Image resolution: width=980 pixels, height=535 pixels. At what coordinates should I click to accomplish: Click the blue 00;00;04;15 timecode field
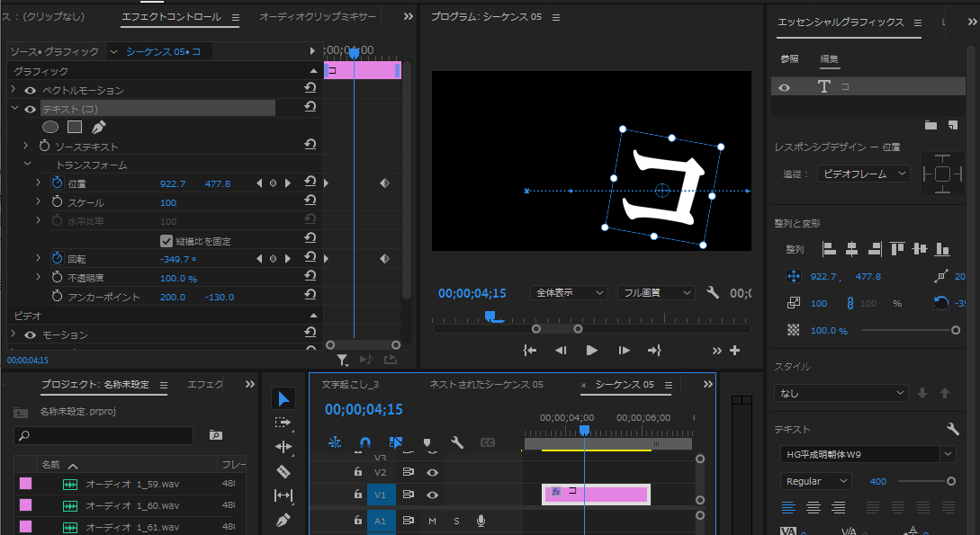pos(364,409)
